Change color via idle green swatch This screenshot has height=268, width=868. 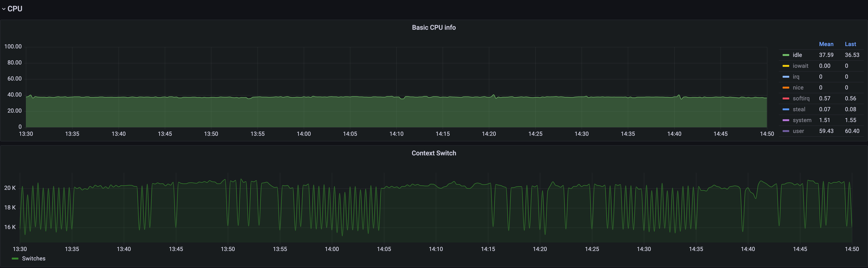tap(786, 55)
